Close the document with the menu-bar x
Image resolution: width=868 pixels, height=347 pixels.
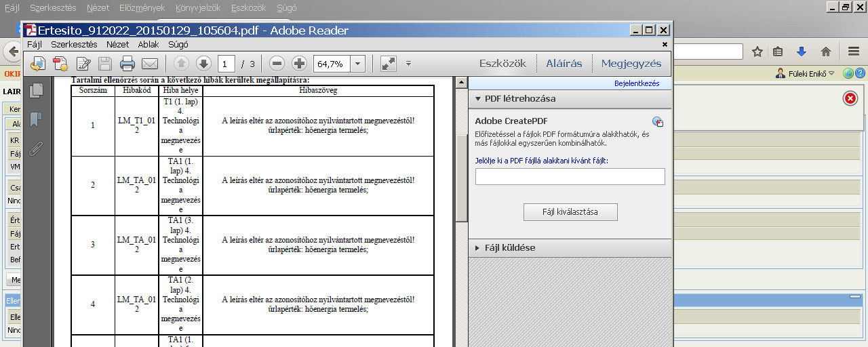click(665, 44)
